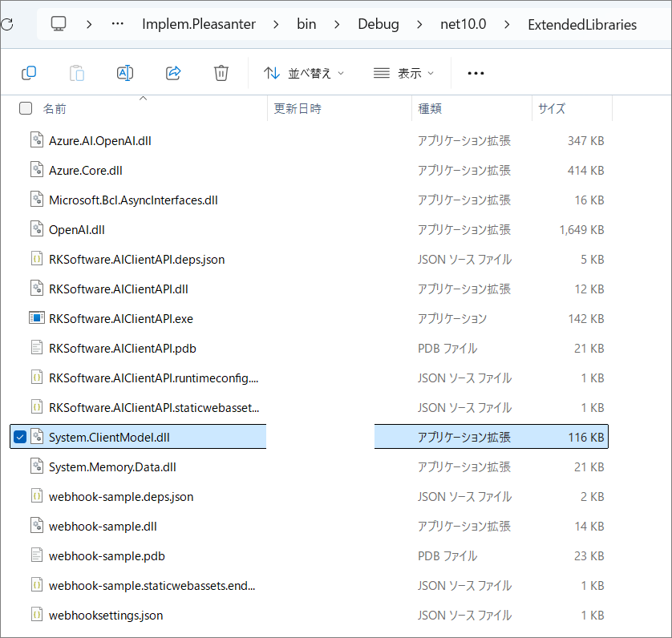Sort by 名前 column header
Screen dimensions: 672x638
point(55,109)
